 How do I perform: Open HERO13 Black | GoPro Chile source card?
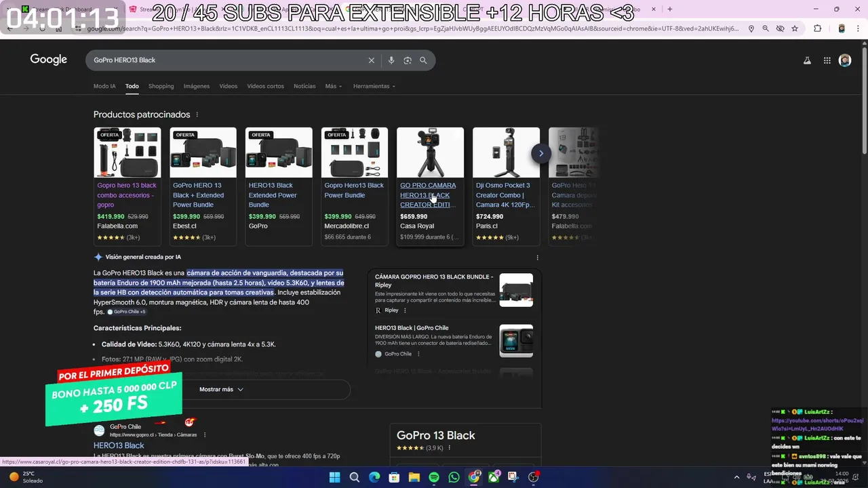pos(412,328)
